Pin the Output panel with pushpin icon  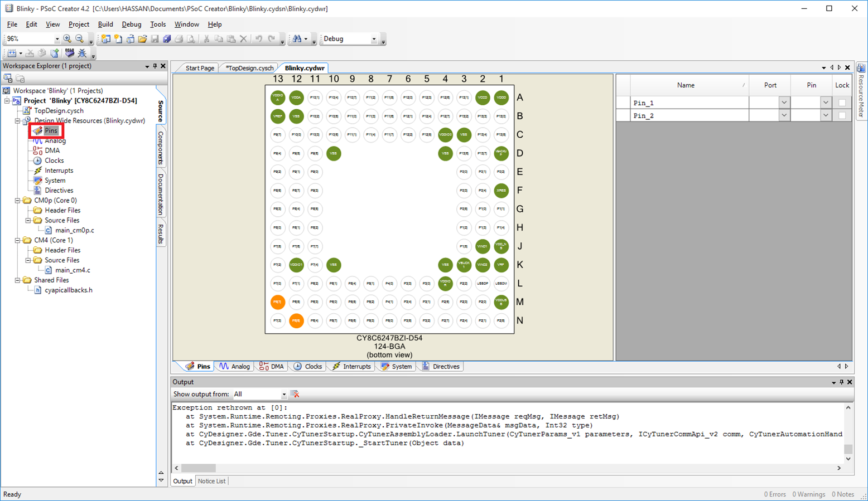coord(842,382)
